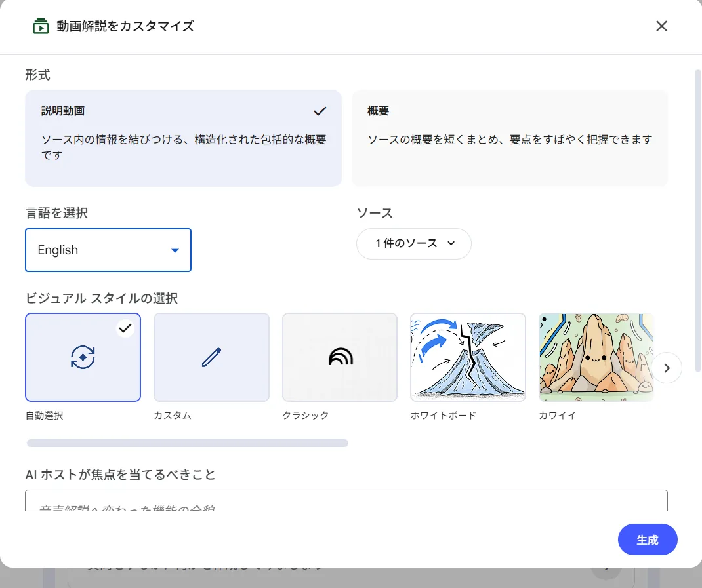702x588 pixels.
Task: Expand the 1 件のソース dropdown
Action: [414, 243]
